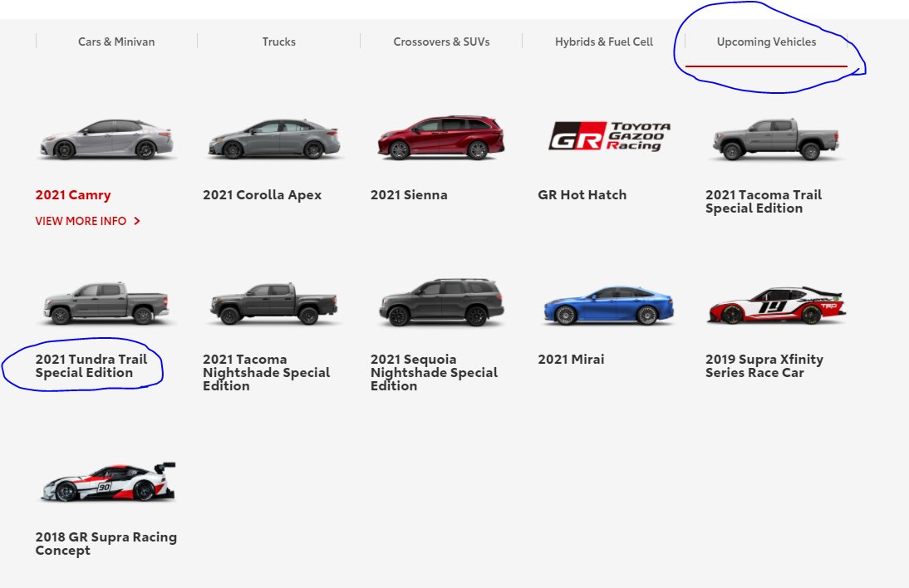Open the 2021 Tacoma Nightshade Special Edition link

click(266, 373)
